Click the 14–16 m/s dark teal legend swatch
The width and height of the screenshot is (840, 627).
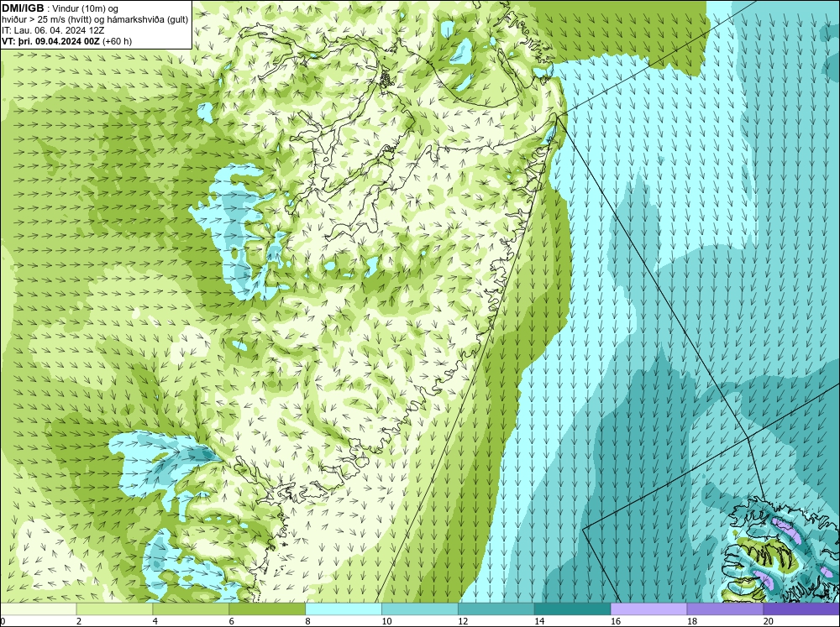[572, 609]
